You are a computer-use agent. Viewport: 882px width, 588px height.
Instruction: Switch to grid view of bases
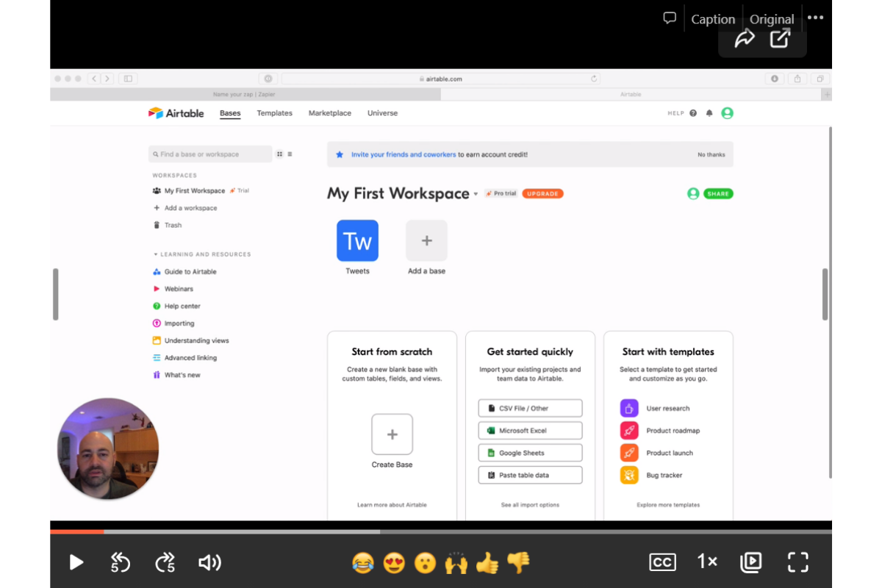click(x=279, y=154)
